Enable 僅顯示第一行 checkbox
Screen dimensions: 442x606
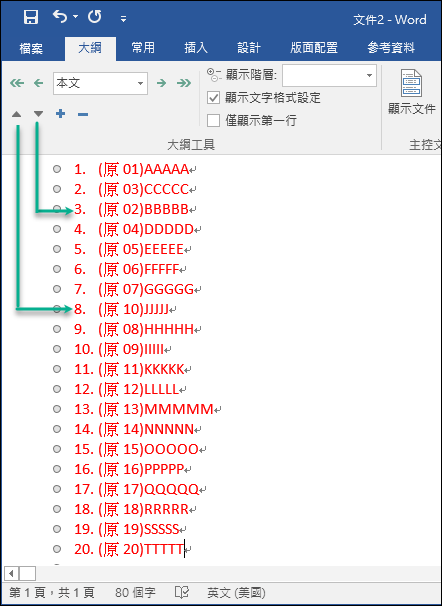[x=213, y=120]
